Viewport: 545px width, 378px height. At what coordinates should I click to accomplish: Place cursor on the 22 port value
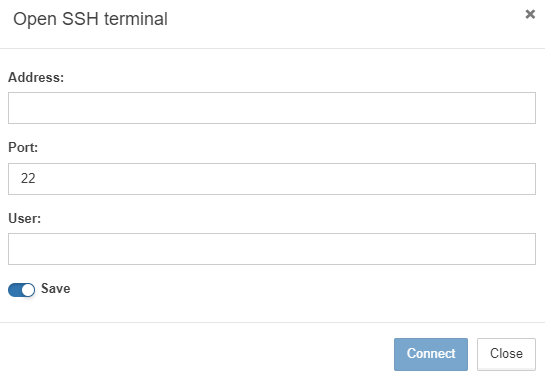tap(28, 178)
